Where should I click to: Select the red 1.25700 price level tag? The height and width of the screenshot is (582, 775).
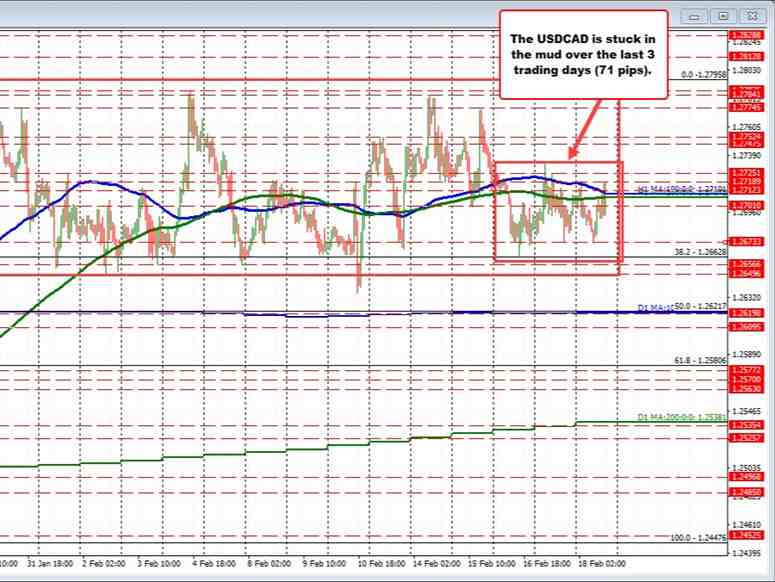pos(746,379)
